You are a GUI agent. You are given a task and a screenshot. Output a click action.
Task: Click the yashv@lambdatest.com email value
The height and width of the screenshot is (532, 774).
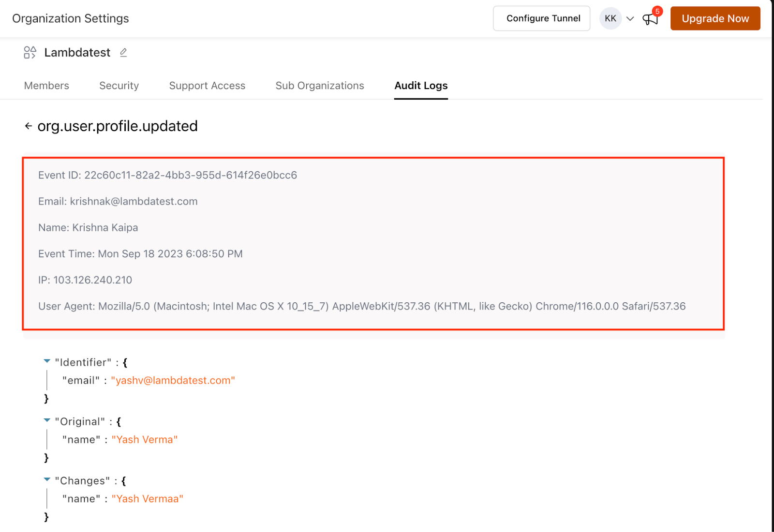click(173, 381)
